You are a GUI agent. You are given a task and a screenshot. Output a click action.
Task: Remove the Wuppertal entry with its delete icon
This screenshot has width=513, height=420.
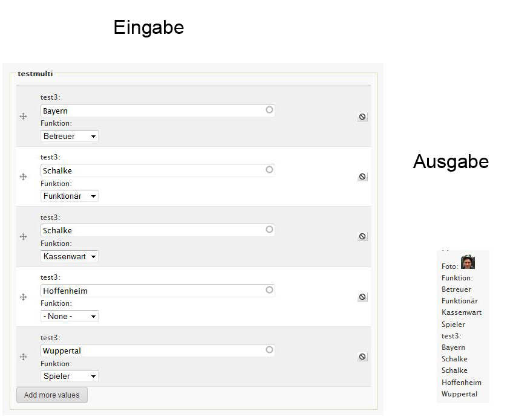pos(362,357)
